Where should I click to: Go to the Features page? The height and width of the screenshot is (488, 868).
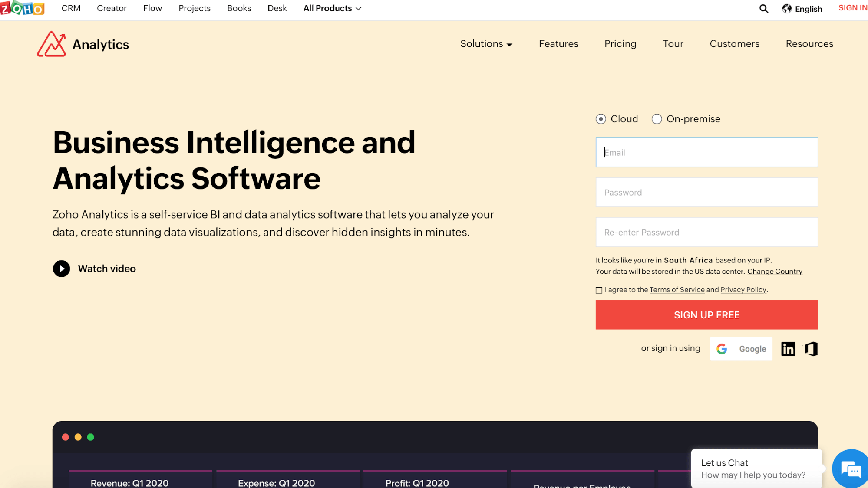pos(558,44)
